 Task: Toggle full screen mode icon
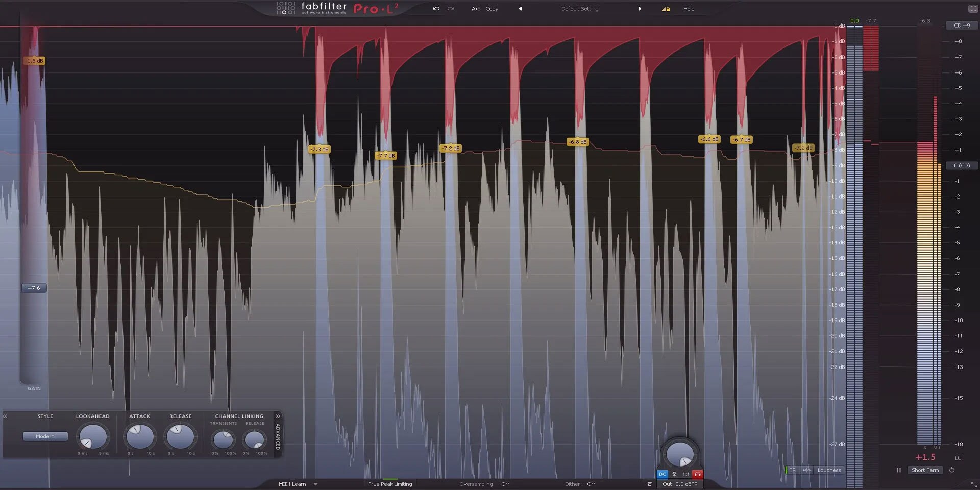pyautogui.click(x=973, y=9)
